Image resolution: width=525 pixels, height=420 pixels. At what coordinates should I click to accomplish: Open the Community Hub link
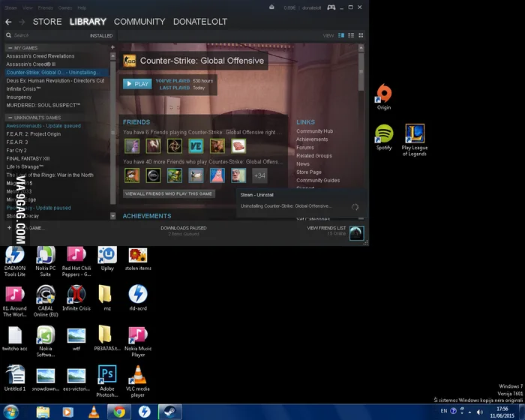tap(315, 131)
